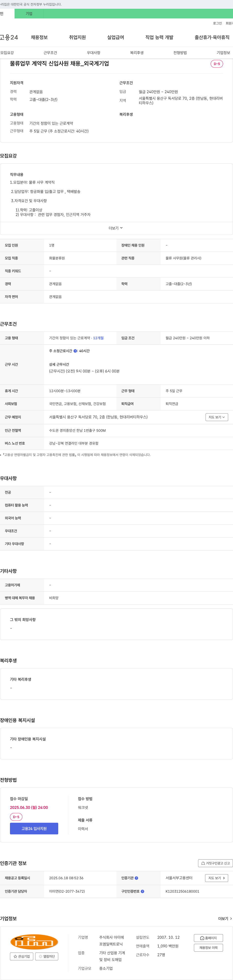
Task: Click the 열람차단 button
Action: [47, 956]
